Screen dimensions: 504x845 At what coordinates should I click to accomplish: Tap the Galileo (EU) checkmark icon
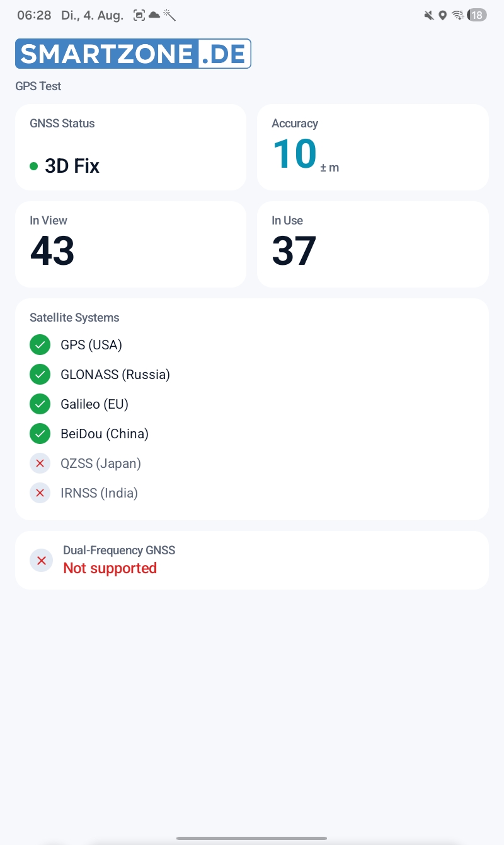40,404
